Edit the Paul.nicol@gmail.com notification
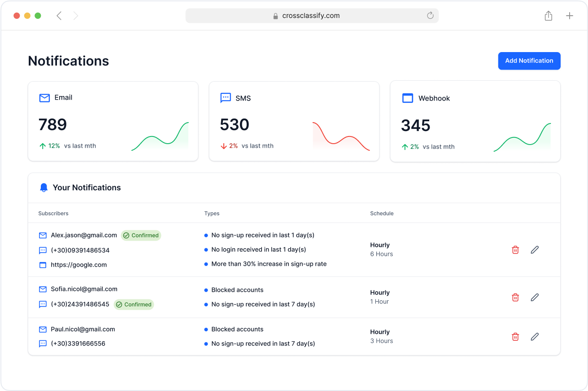The image size is (588, 391). 535,337
